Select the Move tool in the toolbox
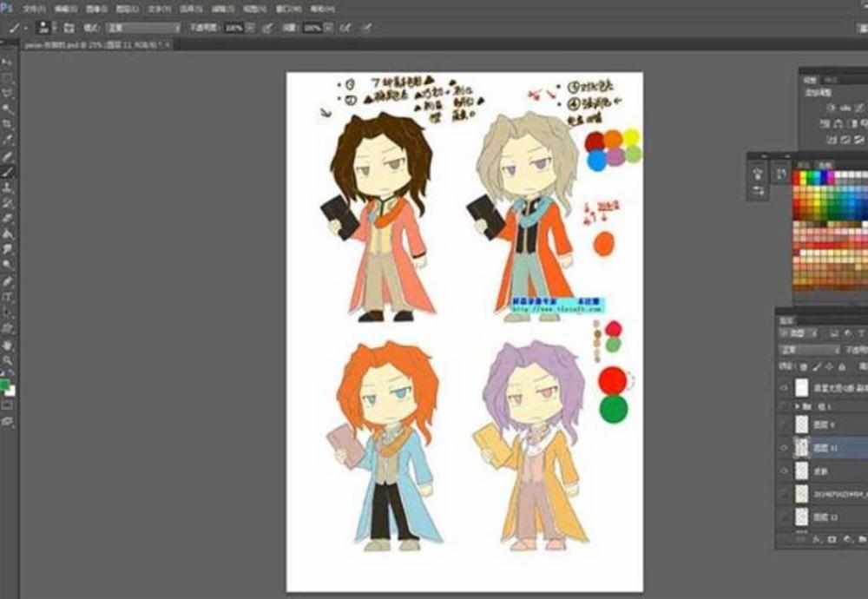Image resolution: width=868 pixels, height=599 pixels. [8, 63]
